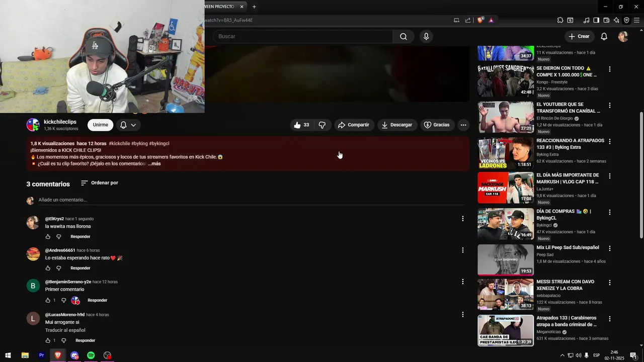Click the YouTube search magnifier button

[x=404, y=36]
